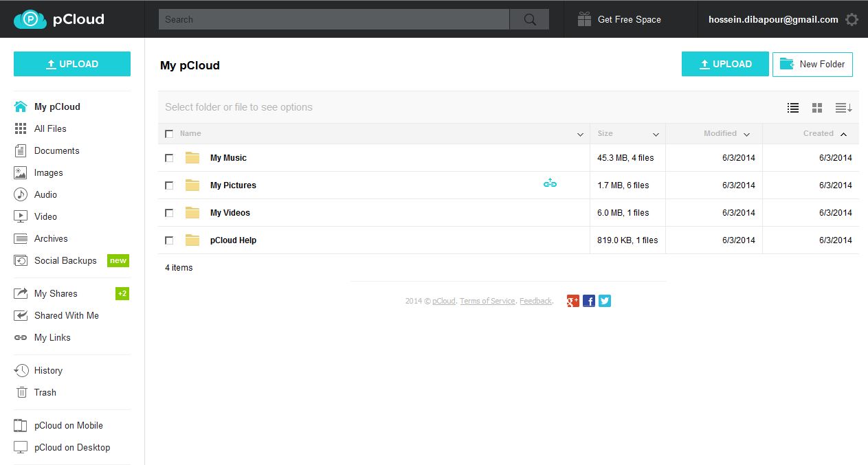868x465 pixels.
Task: Click the top-right UPLOAD button
Action: point(725,64)
